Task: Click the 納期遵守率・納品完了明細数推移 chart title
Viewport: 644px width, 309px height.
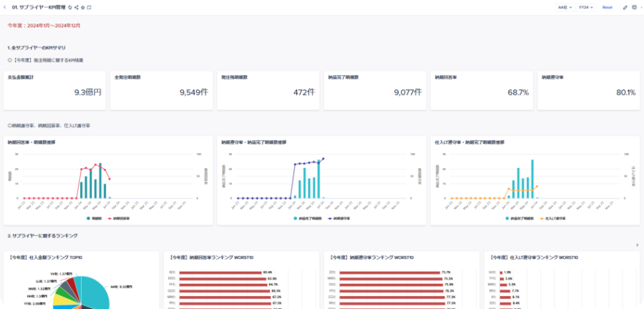Action: point(254,142)
